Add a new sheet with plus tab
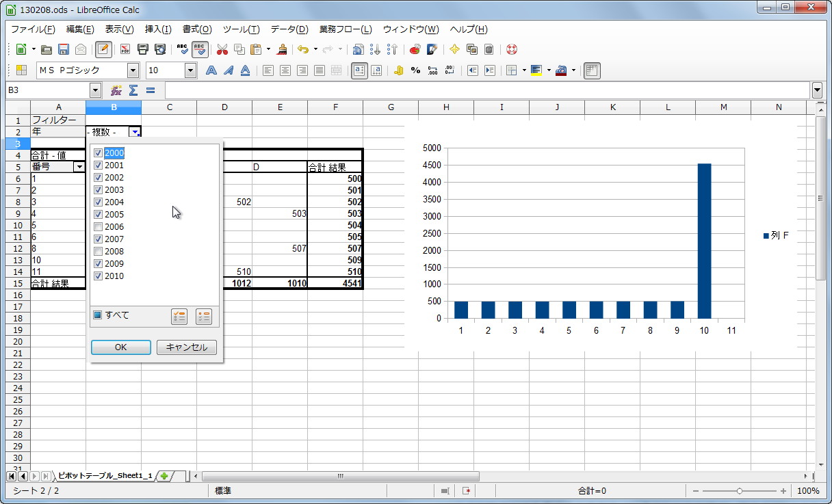This screenshot has width=832, height=504. point(164,475)
